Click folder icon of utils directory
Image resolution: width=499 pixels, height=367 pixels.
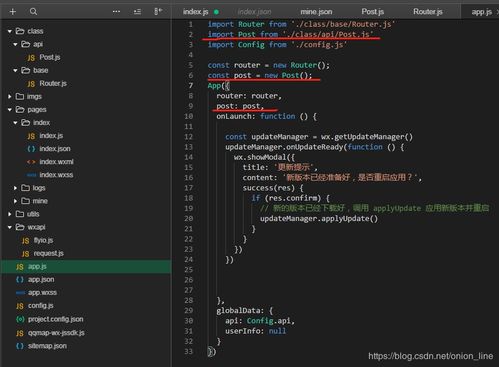tap(20, 214)
